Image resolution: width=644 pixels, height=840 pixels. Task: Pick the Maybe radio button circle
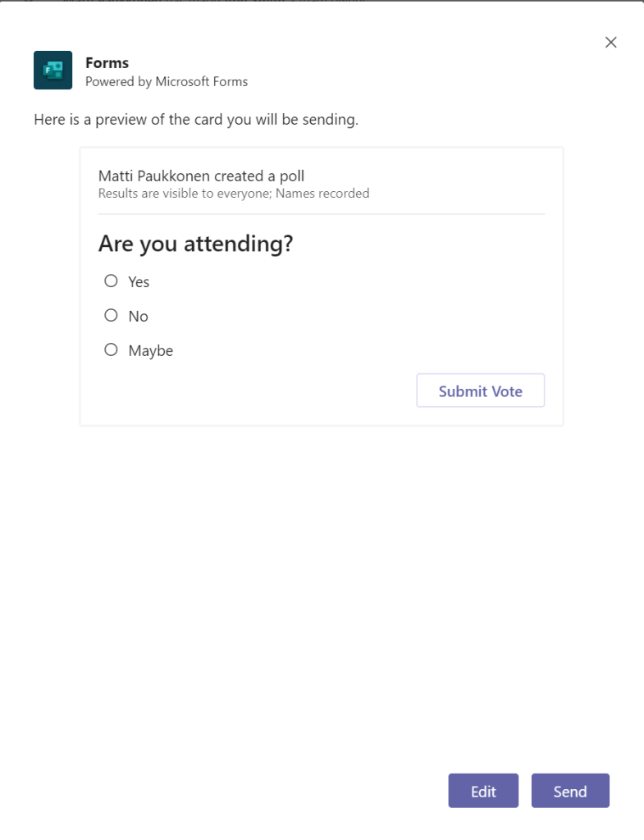[x=111, y=349]
